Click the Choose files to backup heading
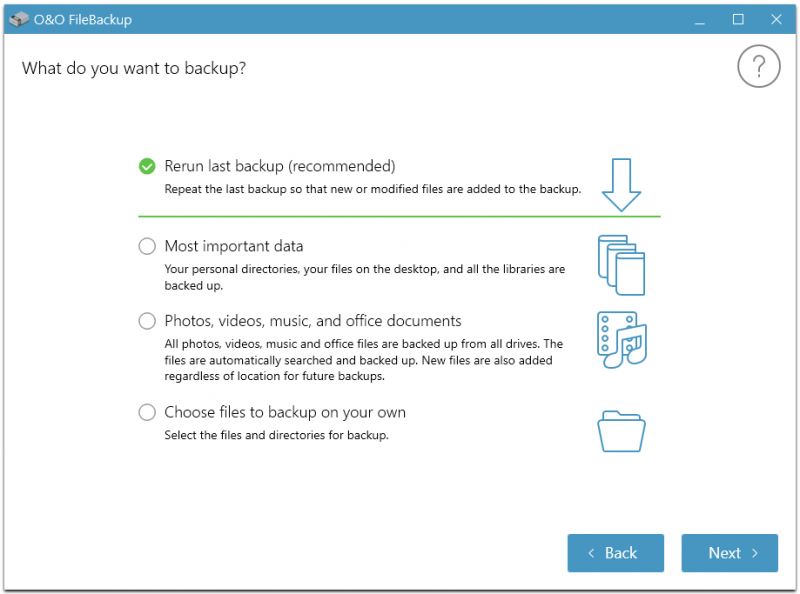Image resolution: width=800 pixels, height=594 pixels. tap(285, 412)
